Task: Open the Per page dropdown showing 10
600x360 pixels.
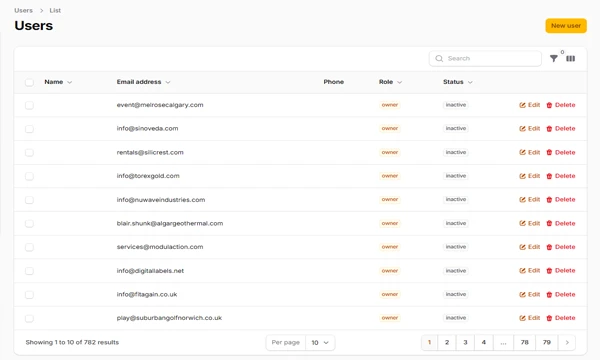Action: click(320, 342)
